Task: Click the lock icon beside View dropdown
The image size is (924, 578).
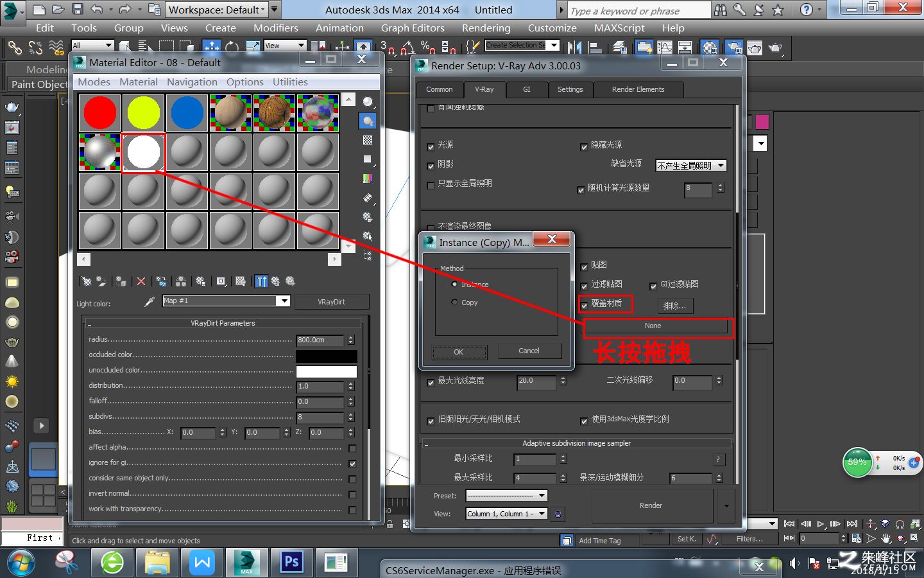Action: (558, 514)
